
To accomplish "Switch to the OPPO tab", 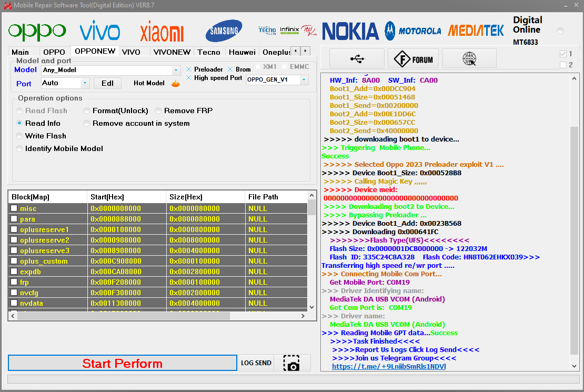I will (54, 52).
